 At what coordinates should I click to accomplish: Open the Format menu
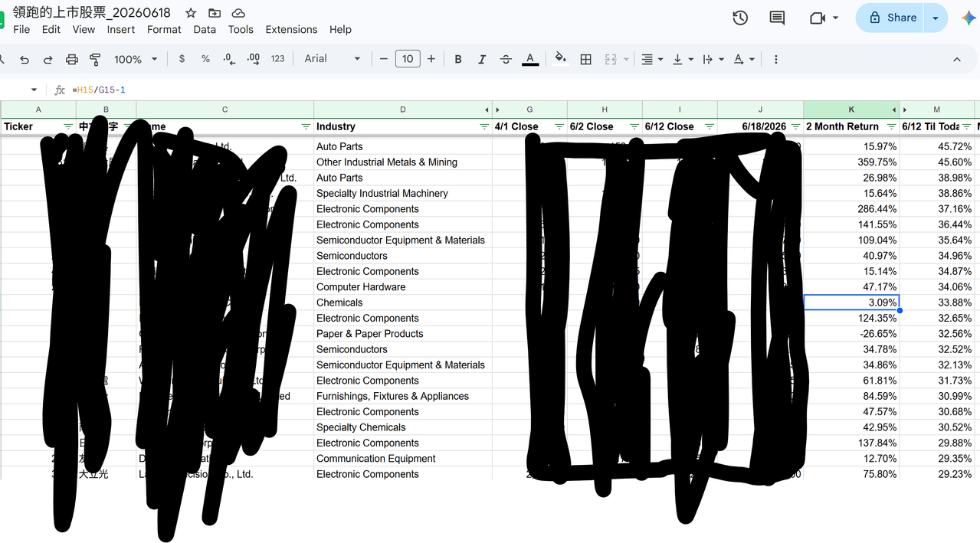click(164, 29)
